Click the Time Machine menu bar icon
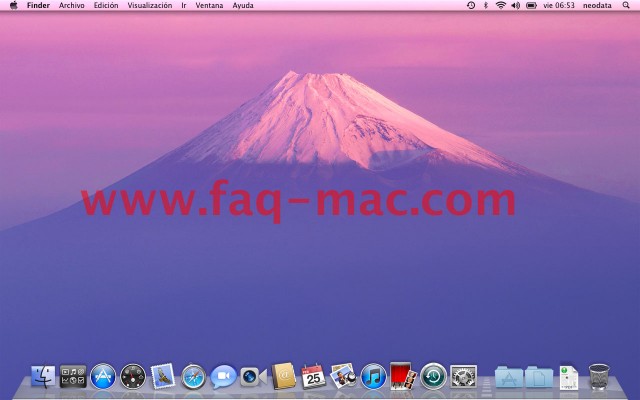Image resolution: width=640 pixels, height=400 pixels. 471,5
